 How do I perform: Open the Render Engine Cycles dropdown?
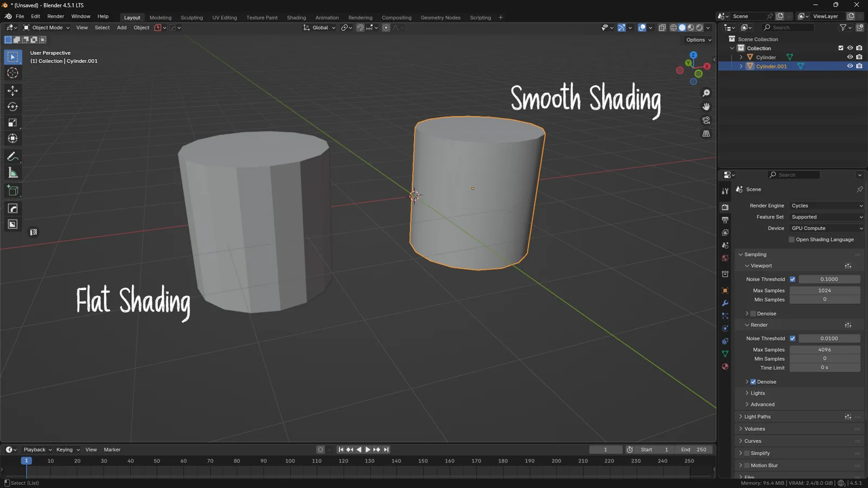pos(826,206)
